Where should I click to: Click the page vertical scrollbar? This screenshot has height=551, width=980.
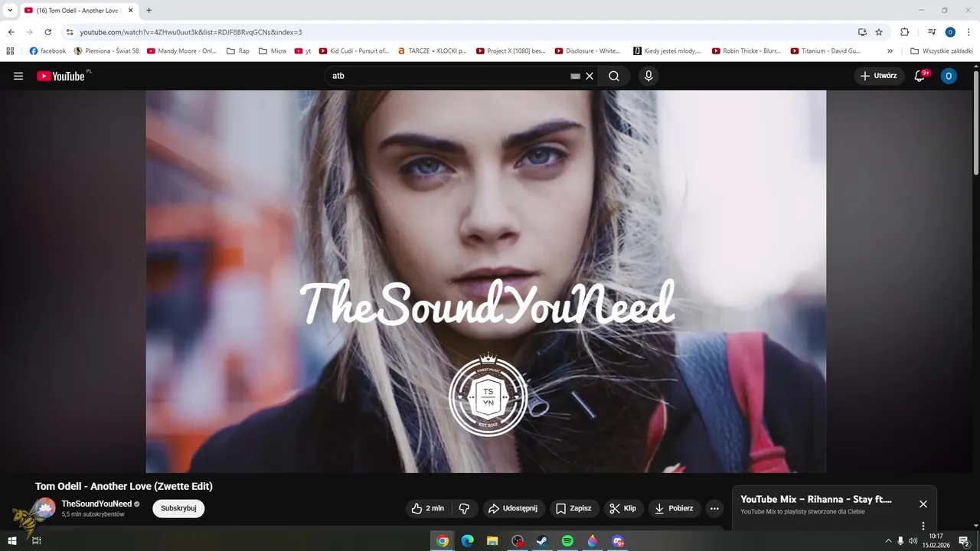pos(975,122)
